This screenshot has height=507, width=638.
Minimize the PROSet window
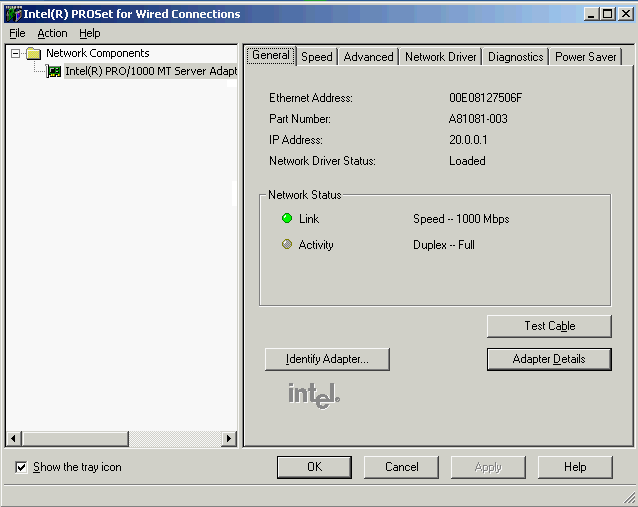(x=591, y=14)
